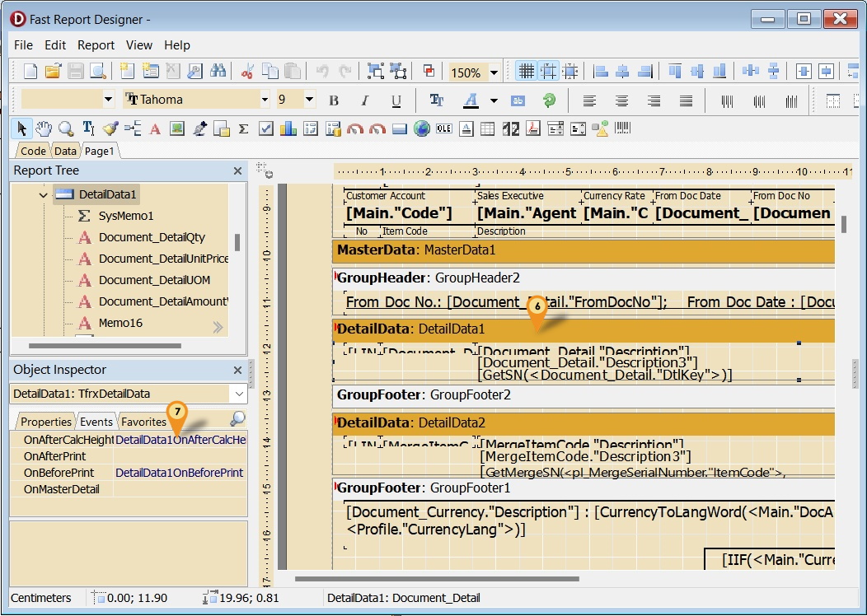Toggle Bold text formatting

[334, 100]
